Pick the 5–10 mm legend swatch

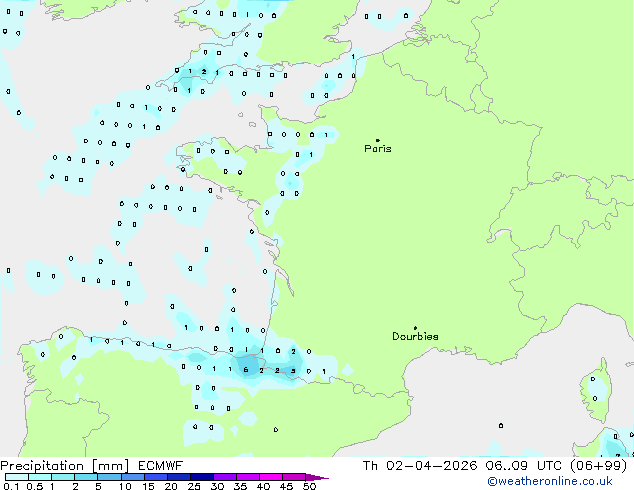tap(109, 477)
